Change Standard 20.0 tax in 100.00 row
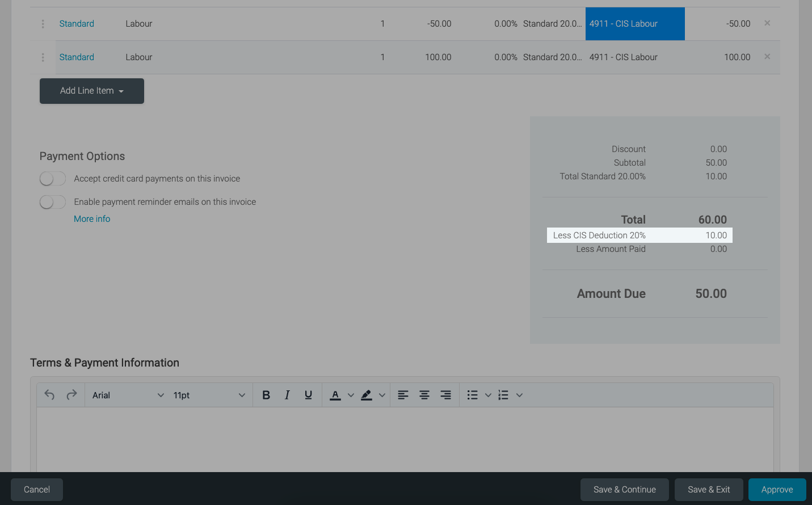Viewport: 812px width, 505px height. [553, 57]
